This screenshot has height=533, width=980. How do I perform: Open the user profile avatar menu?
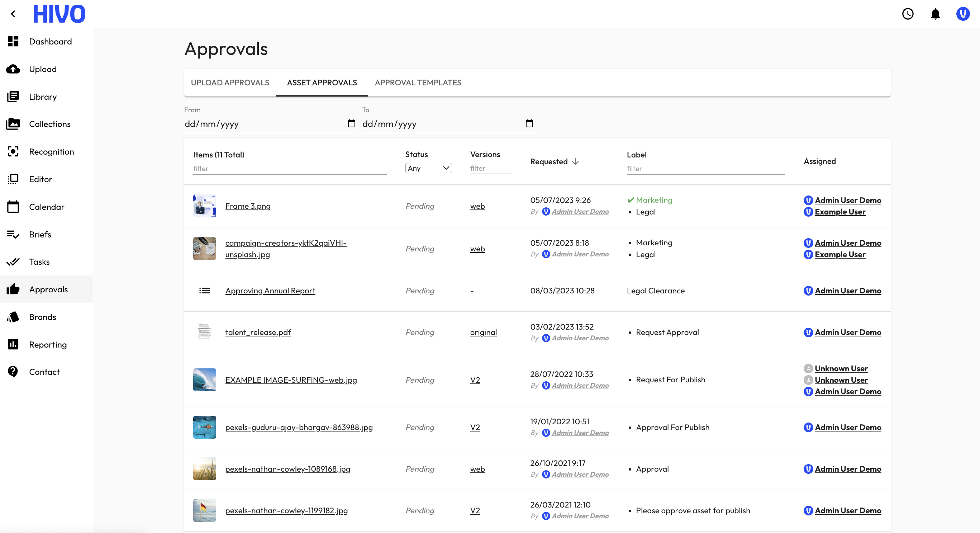click(x=962, y=14)
